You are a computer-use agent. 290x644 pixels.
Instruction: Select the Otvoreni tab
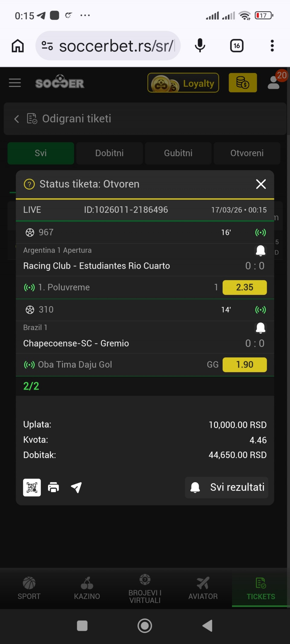click(x=247, y=153)
